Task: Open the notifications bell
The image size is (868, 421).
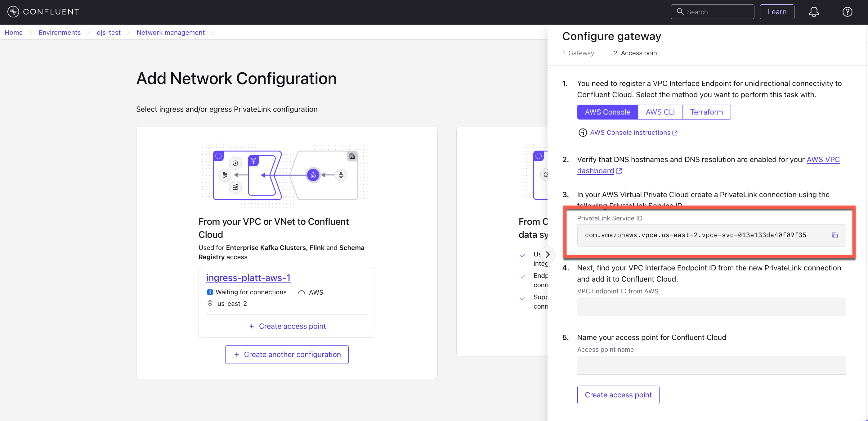Action: tap(814, 12)
